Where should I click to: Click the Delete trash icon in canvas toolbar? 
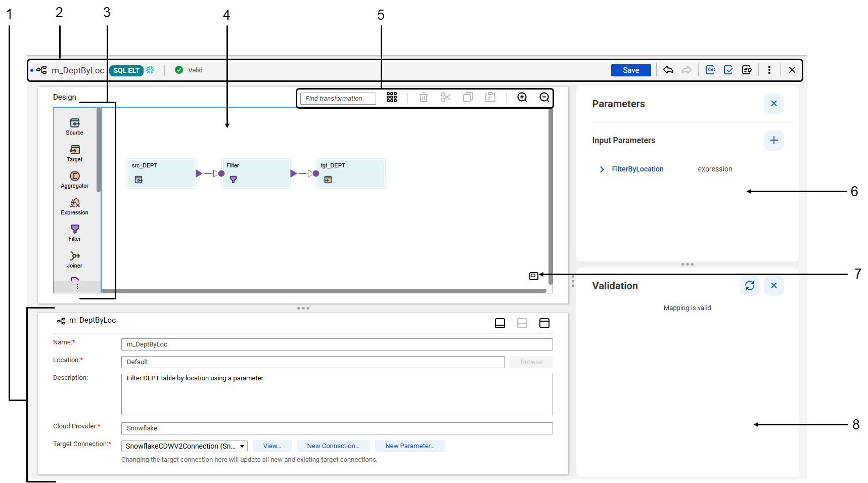424,97
